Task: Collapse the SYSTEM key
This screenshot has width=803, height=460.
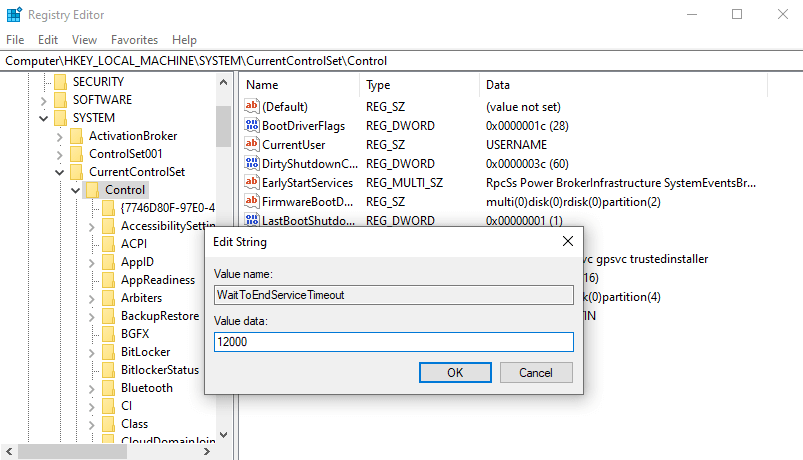Action: (44, 118)
